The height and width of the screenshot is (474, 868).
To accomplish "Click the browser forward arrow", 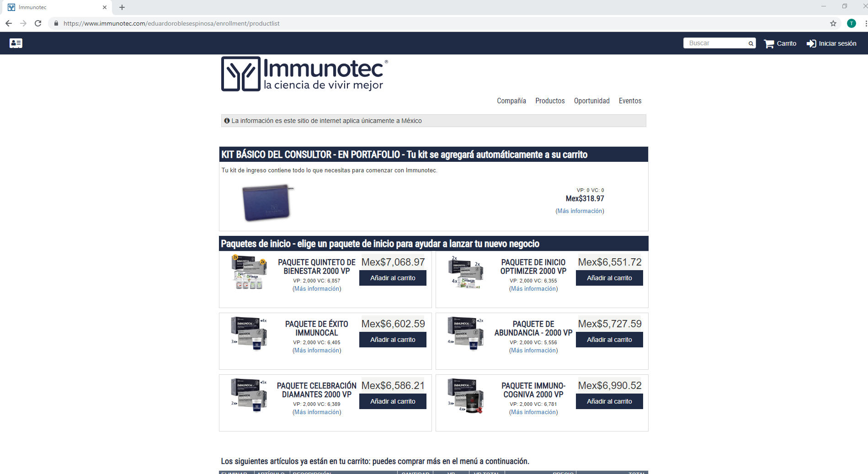I will pyautogui.click(x=23, y=23).
